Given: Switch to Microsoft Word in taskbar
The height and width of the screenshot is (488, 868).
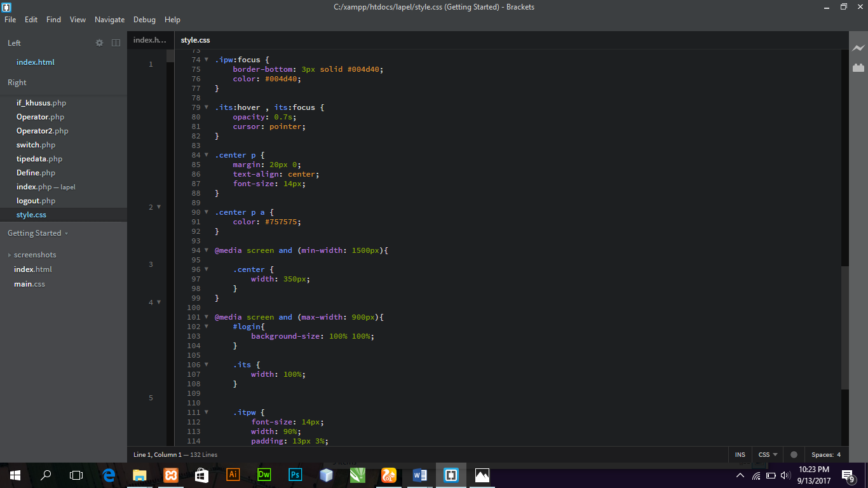Looking at the screenshot, I should pyautogui.click(x=420, y=475).
